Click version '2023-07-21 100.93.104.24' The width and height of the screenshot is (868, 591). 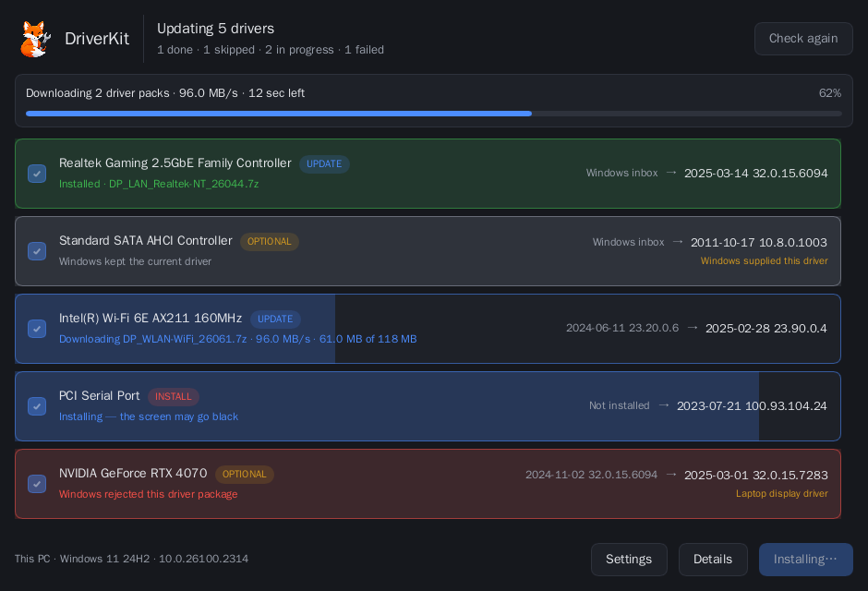752,405
